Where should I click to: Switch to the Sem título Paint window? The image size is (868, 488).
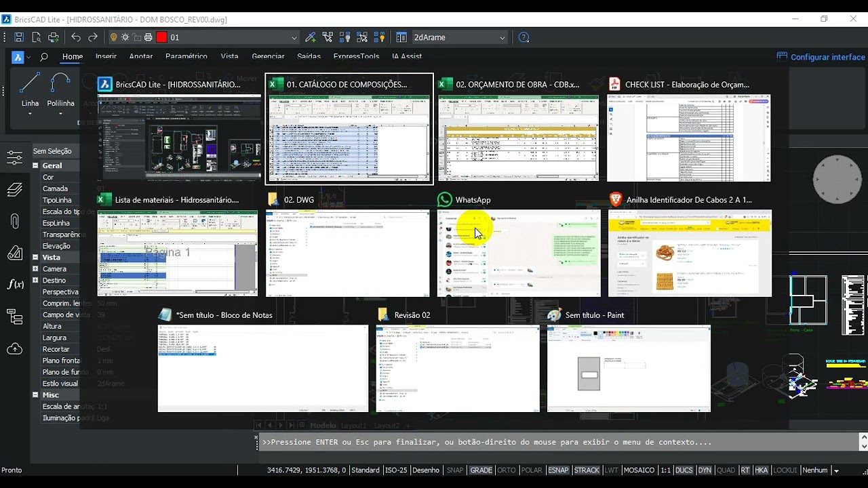click(x=629, y=359)
